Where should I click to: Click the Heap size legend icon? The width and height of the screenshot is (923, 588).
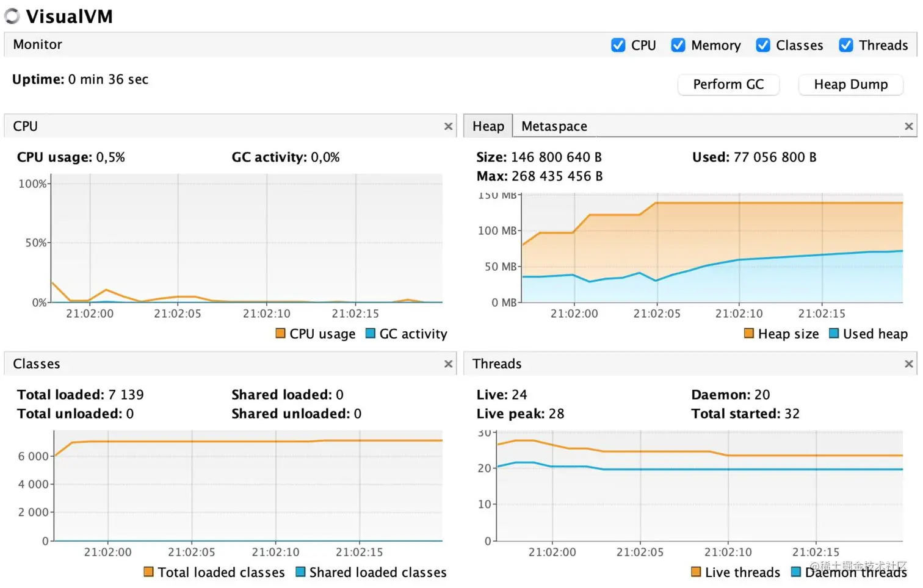(x=748, y=334)
